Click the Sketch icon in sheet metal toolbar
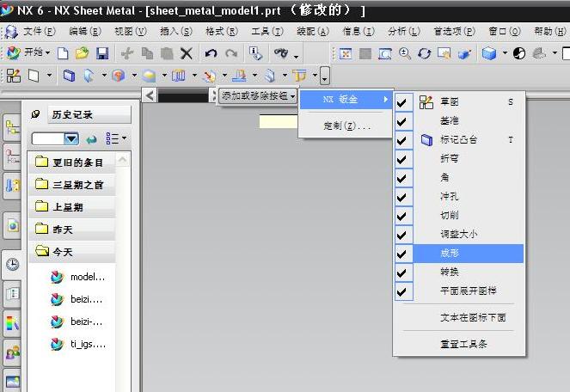This screenshot has width=570, height=392. (14, 76)
